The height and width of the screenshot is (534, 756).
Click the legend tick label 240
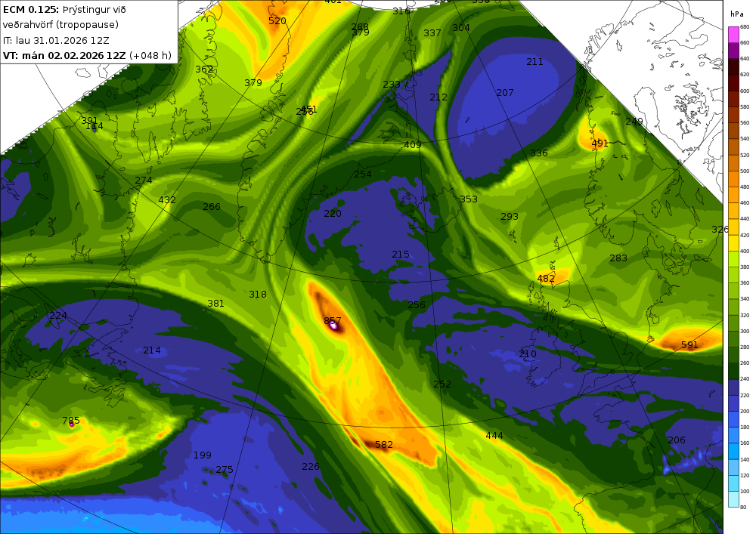(745, 379)
